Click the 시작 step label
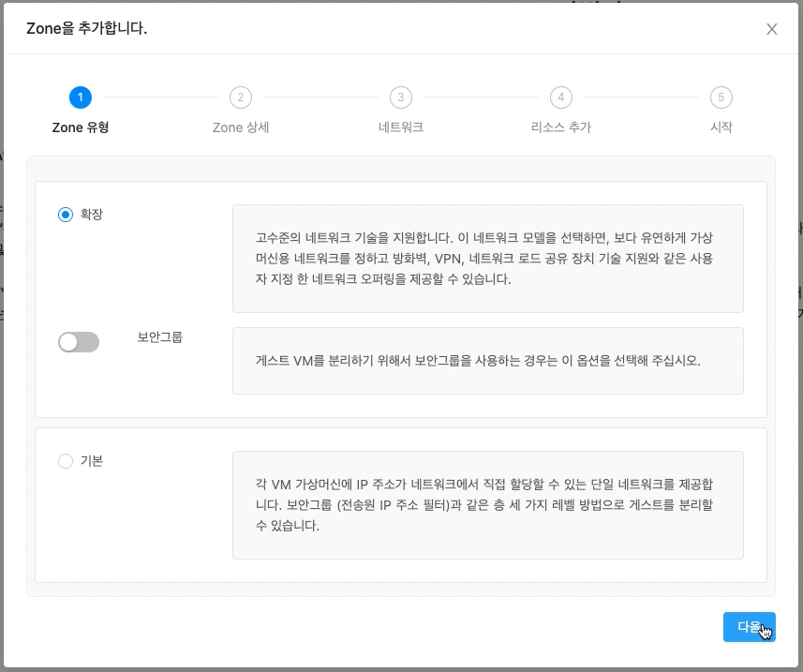Screen dimensions: 803x672 click(721, 127)
